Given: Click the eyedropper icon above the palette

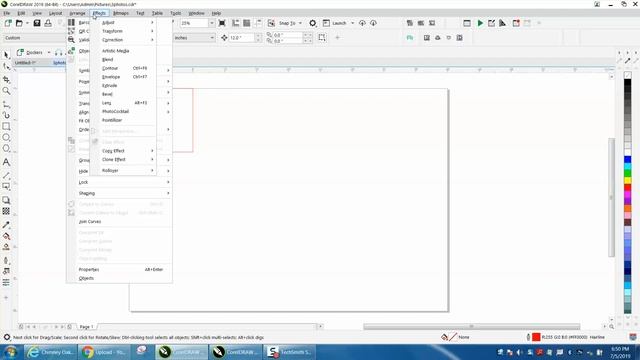Looking at the screenshot, I should (627, 61).
